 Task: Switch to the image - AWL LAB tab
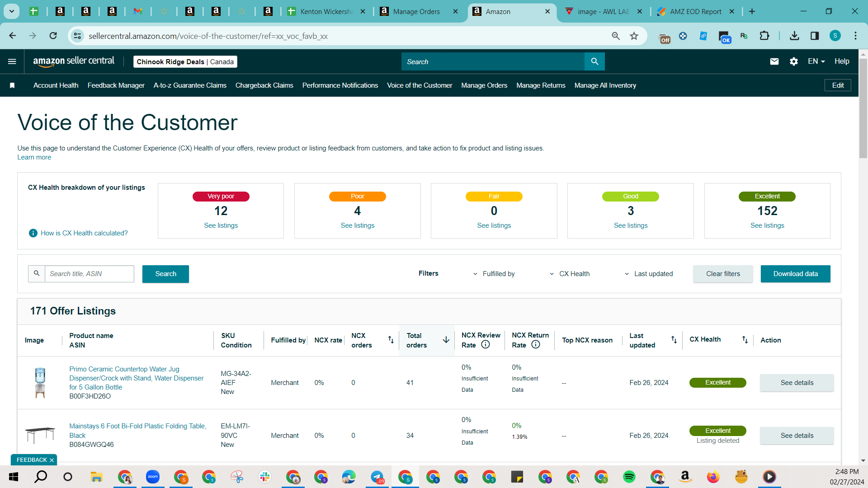click(603, 11)
